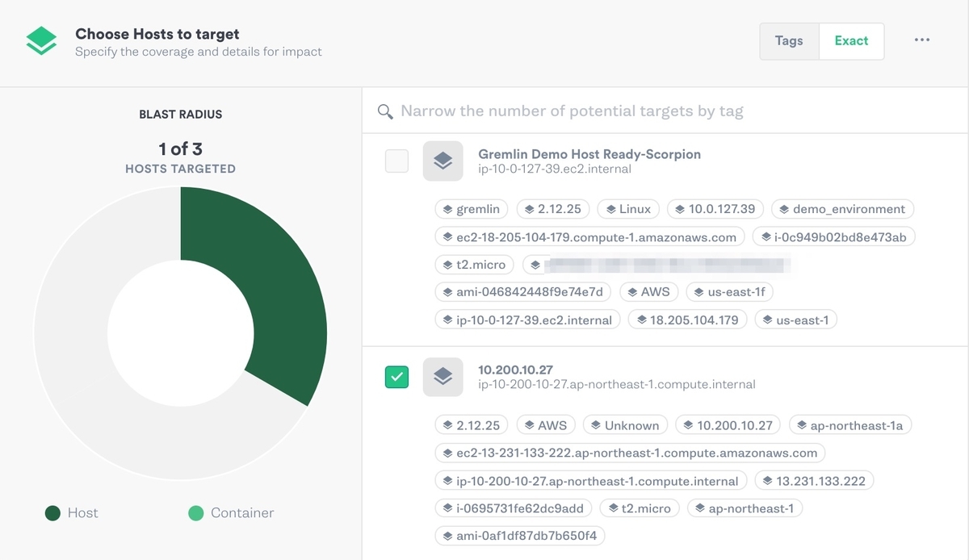Viewport: 969px width, 560px height.
Task: Click ip-10-0-127-39.ec2.internal hostname under Gremlin Demo Host
Action: click(555, 169)
